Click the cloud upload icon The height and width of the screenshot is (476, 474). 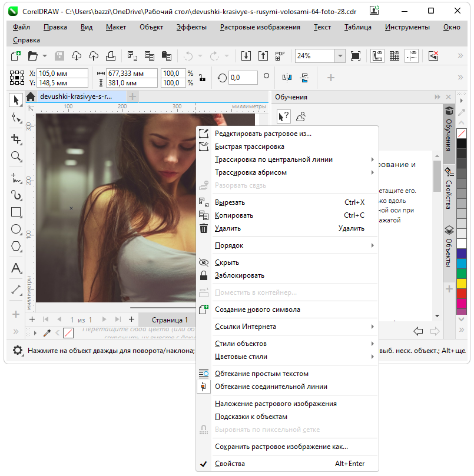pyautogui.click(x=93, y=56)
